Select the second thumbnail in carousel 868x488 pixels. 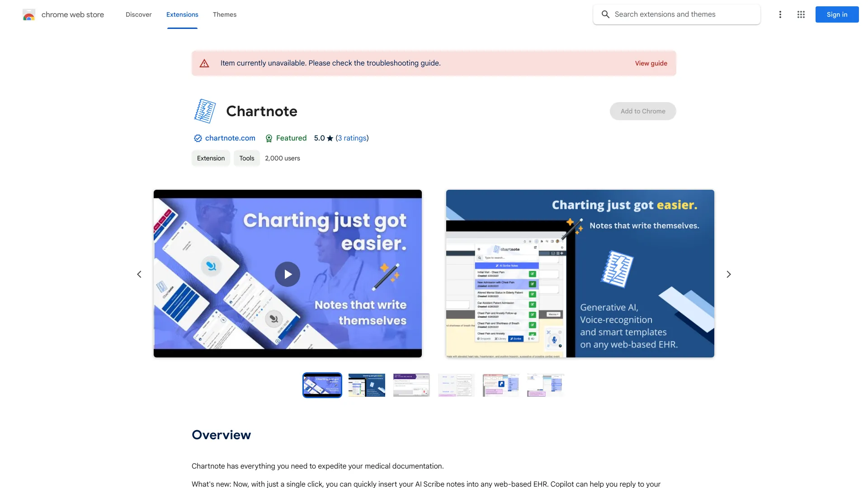click(x=367, y=385)
